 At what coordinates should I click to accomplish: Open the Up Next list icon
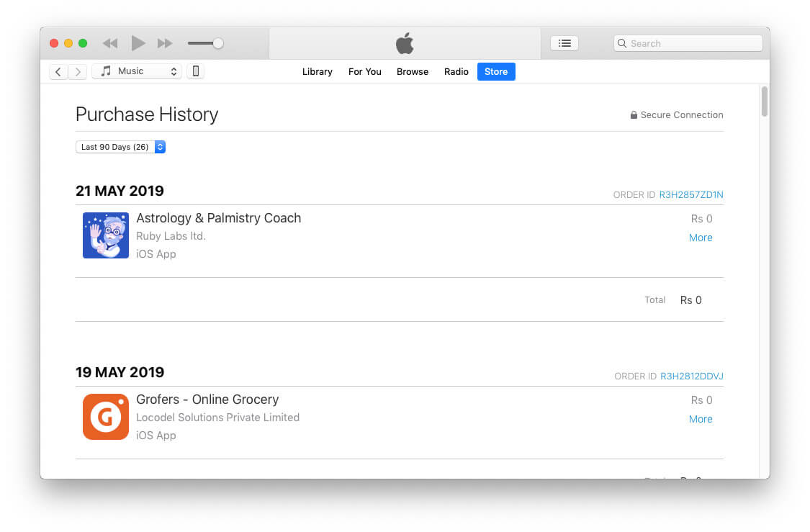(x=564, y=43)
